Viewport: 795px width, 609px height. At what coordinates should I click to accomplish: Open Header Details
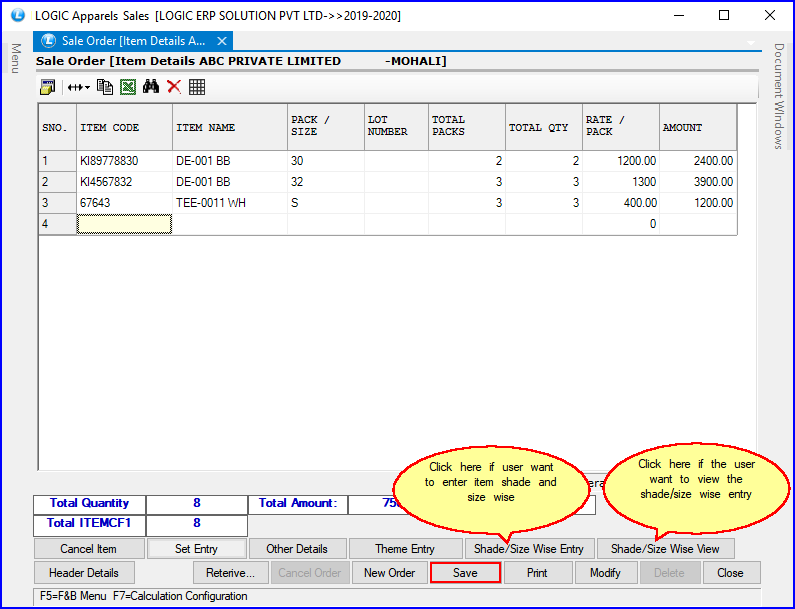(84, 572)
